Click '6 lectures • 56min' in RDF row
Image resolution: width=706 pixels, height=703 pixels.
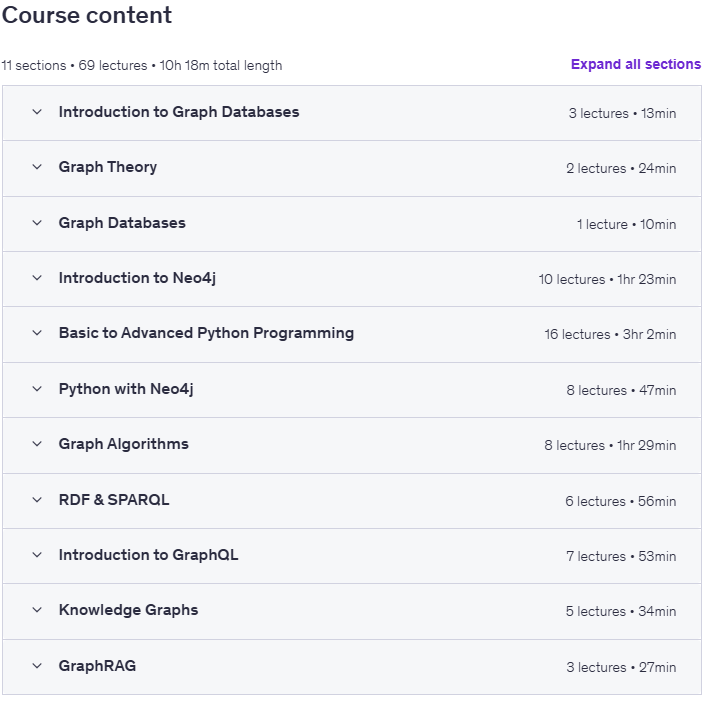620,501
